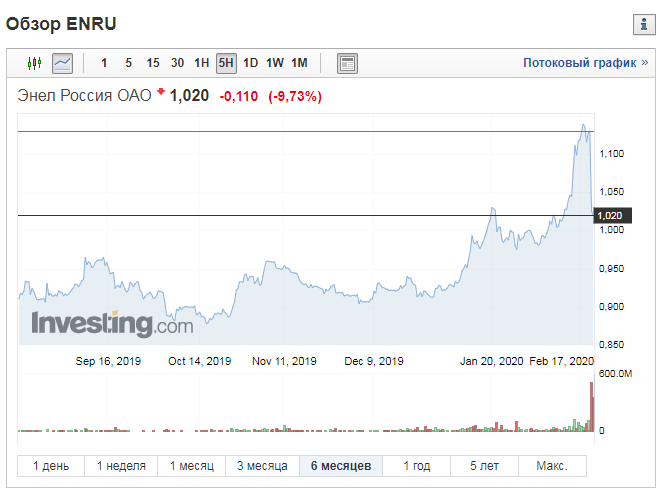Click the Энел Россия ОАО stock name
The height and width of the screenshot is (496, 661).
click(84, 96)
